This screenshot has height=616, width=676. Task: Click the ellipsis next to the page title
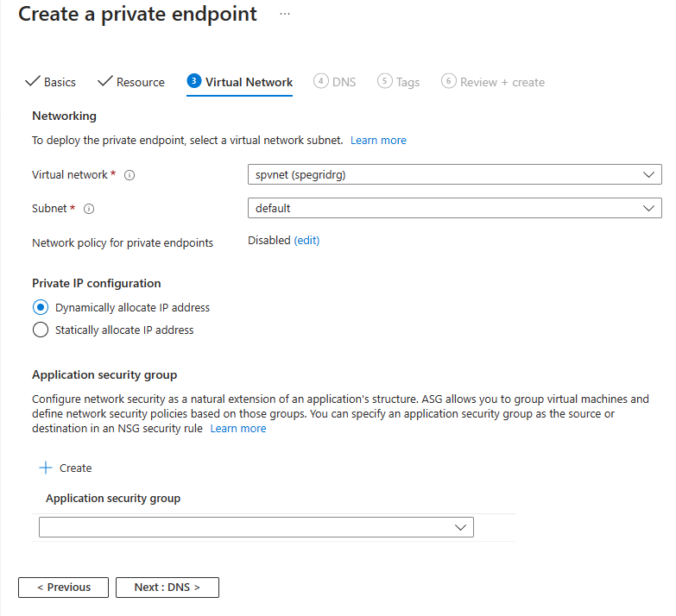click(285, 15)
